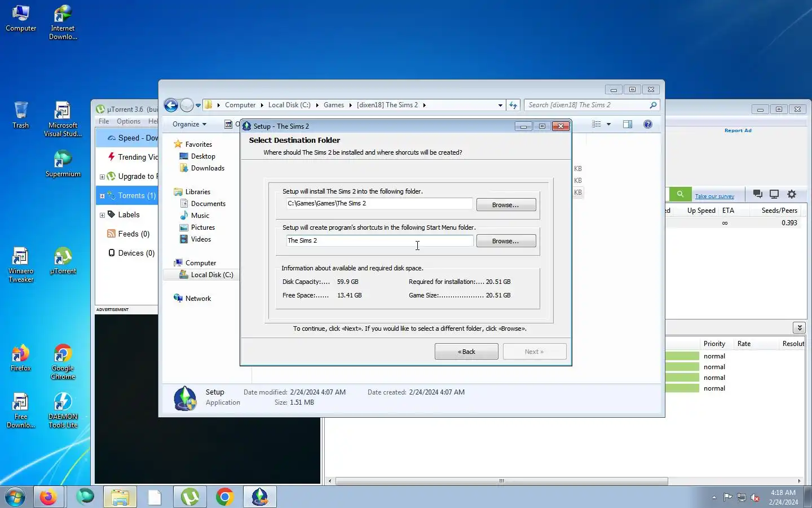Click the µTorrent remote monitor icon
Image resolution: width=812 pixels, height=508 pixels.
pyautogui.click(x=774, y=194)
